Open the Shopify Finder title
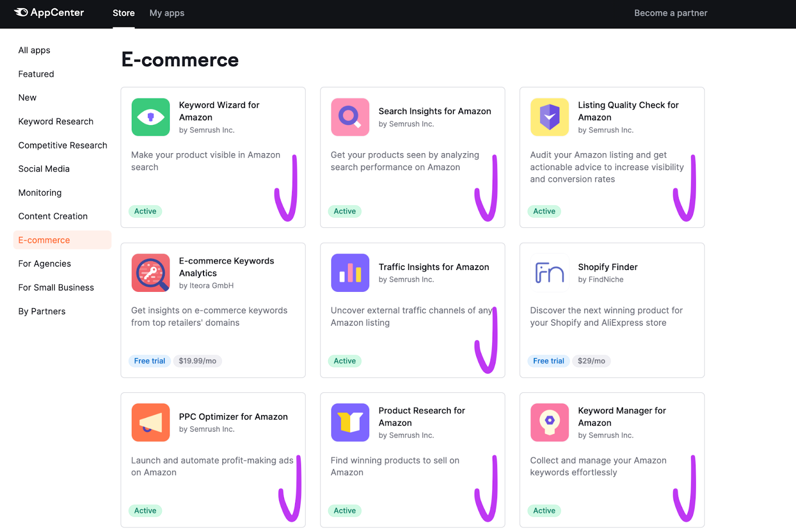The image size is (796, 532). [607, 267]
